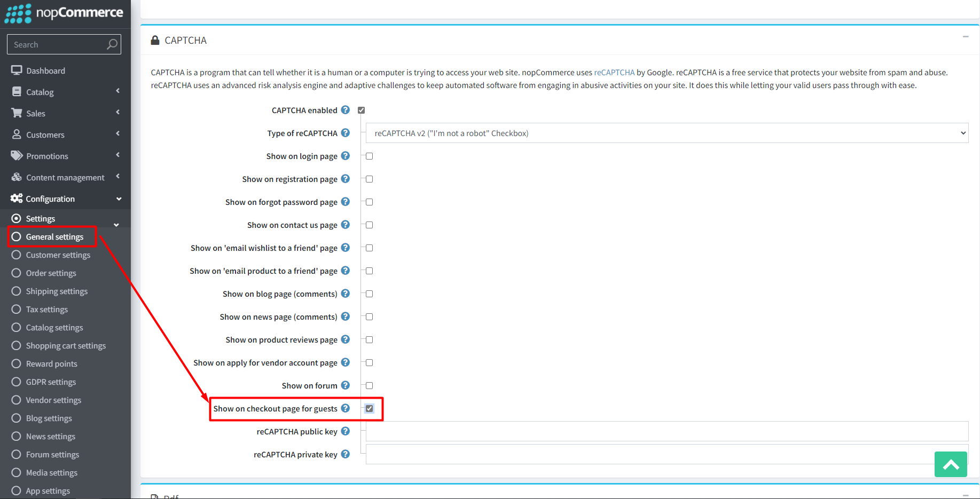Click the reCAPTCHA public key field

667,431
